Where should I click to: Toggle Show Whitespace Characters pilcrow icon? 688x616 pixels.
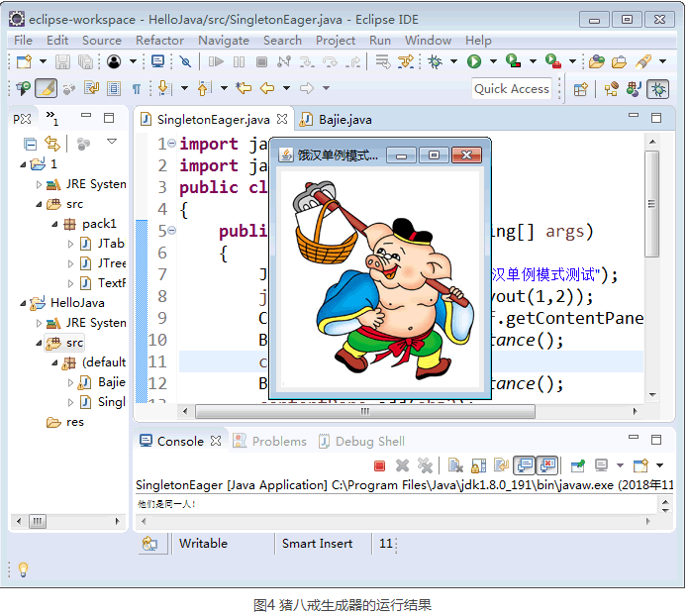coord(137,89)
